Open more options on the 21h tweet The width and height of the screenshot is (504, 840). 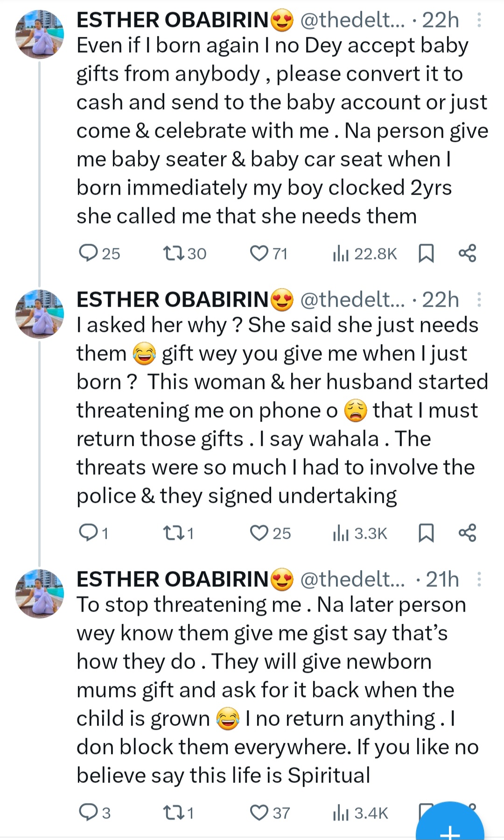point(479,579)
